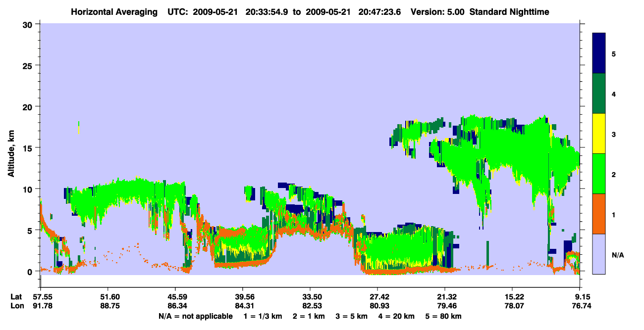Image resolution: width=644 pixels, height=330 pixels.
Task: Click the lavender N/A legend swatch
Action: 599,254
